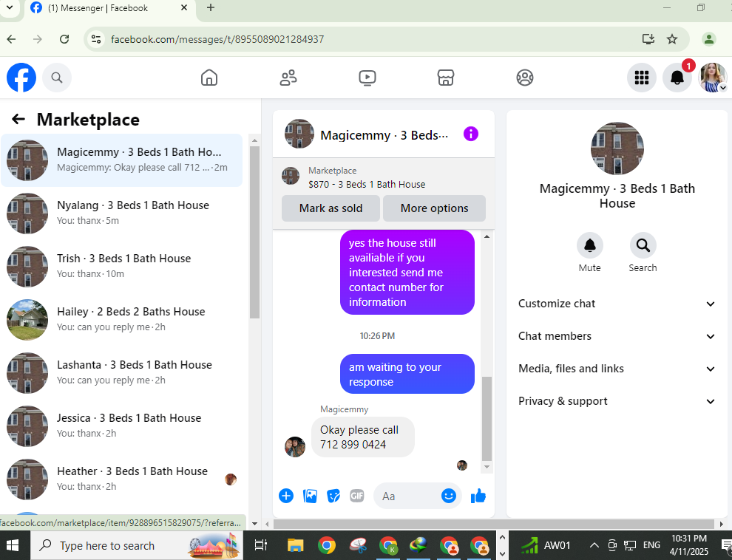Open the Video (Watch) icon
The height and width of the screenshot is (560, 732).
coord(367,78)
